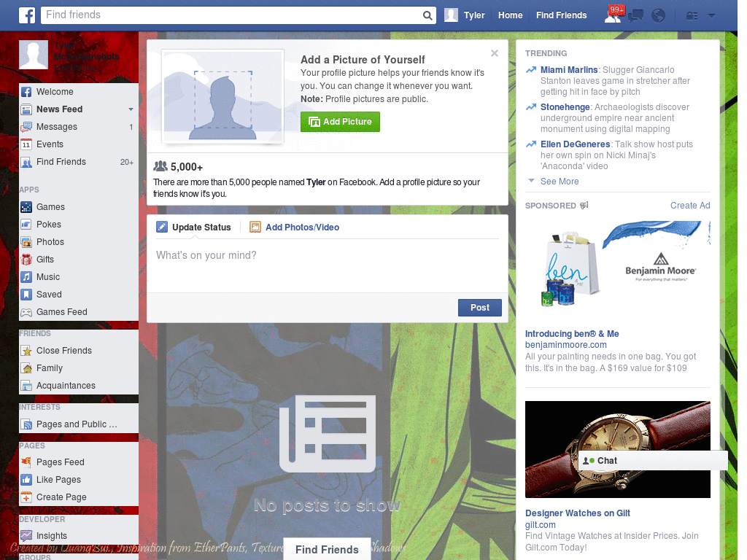Click the green Add Picture button

[x=340, y=122]
